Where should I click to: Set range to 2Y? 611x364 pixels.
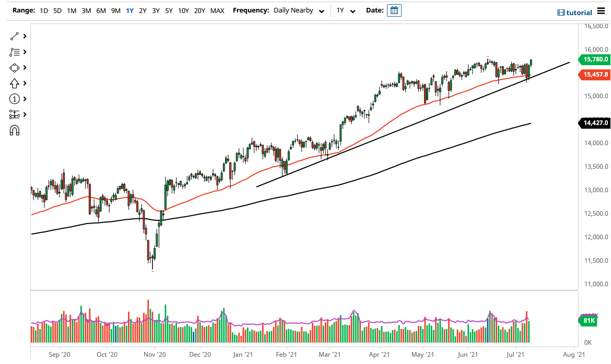(x=143, y=10)
